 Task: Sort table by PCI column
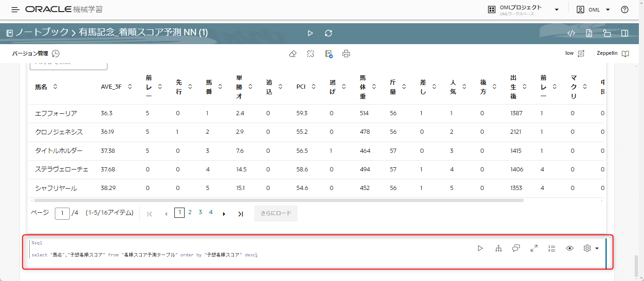point(314,86)
